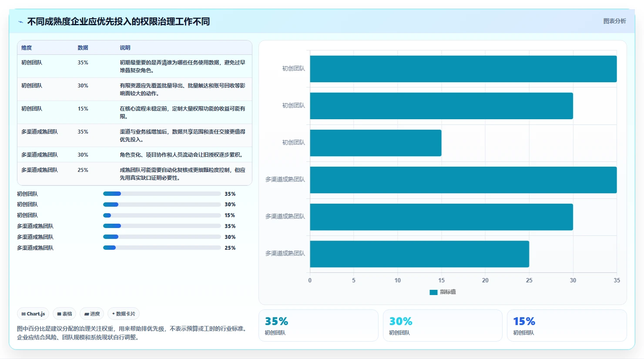Click the 多渠道成熟团队 progress bar showing 30%
Screen dimensions: 644x359
coord(162,237)
